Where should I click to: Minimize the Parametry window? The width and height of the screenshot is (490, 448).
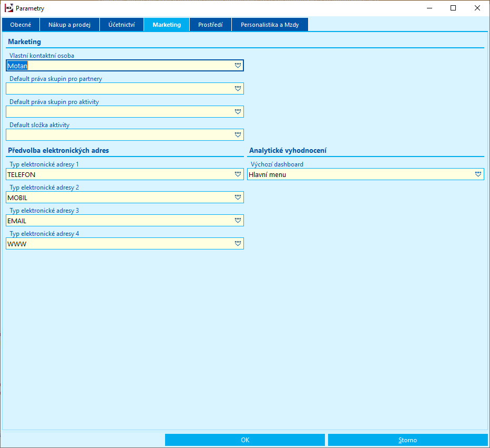pos(430,8)
